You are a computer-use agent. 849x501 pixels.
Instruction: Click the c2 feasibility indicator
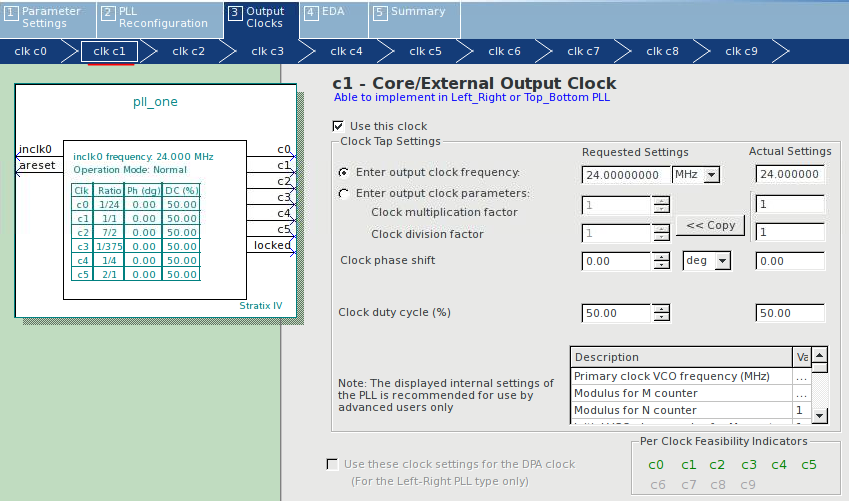coord(717,465)
